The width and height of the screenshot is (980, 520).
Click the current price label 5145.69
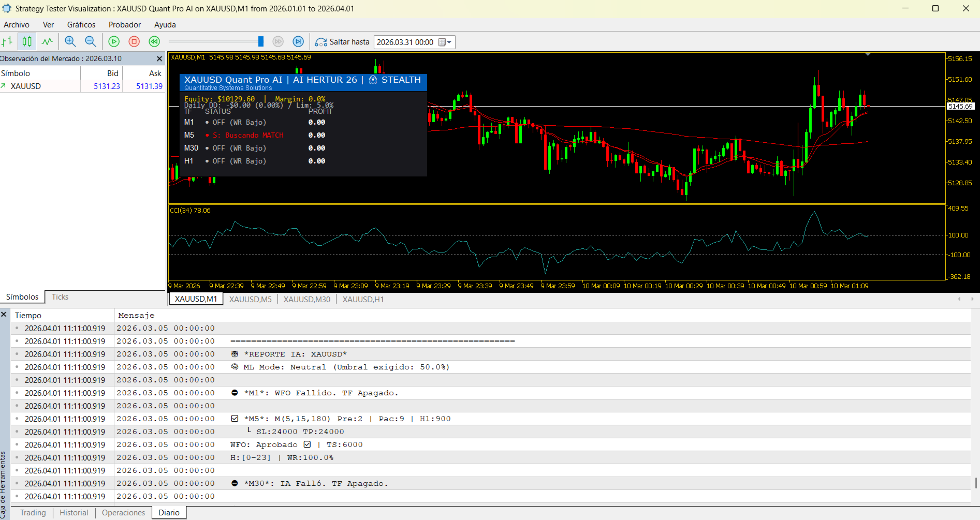(x=960, y=106)
